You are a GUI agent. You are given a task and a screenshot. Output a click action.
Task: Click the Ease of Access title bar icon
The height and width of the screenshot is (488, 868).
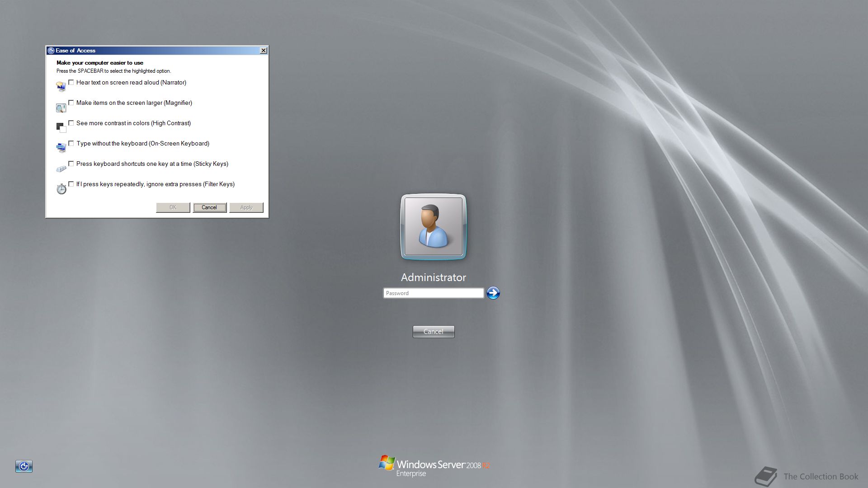[x=51, y=51]
